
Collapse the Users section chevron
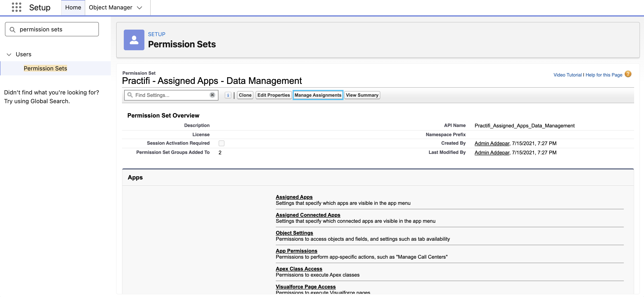pyautogui.click(x=9, y=55)
